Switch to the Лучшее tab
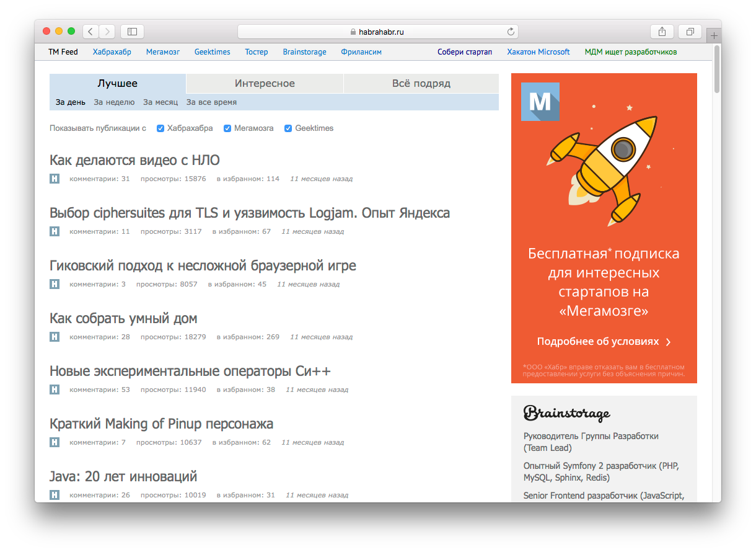756x552 pixels. [118, 83]
